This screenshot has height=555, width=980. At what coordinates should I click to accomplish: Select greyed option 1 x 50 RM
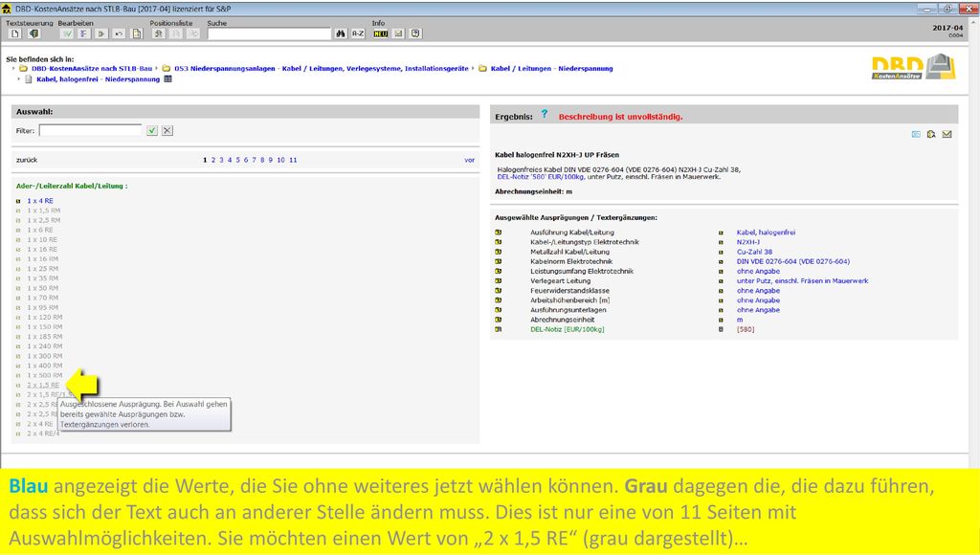pyautogui.click(x=42, y=288)
